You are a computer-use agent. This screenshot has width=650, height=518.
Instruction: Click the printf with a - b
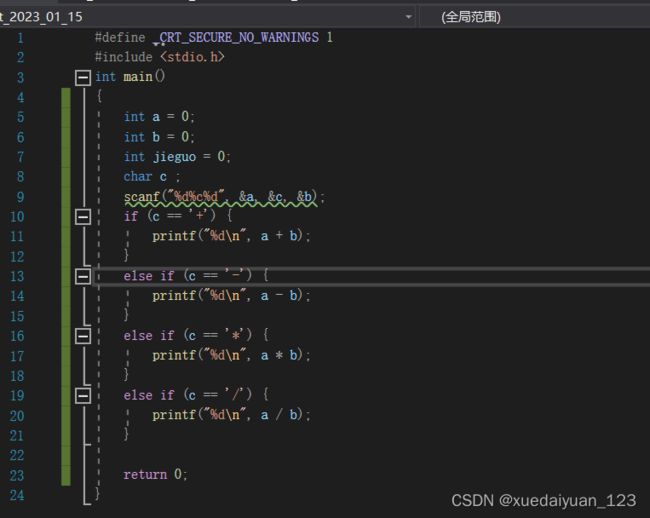[231, 296]
